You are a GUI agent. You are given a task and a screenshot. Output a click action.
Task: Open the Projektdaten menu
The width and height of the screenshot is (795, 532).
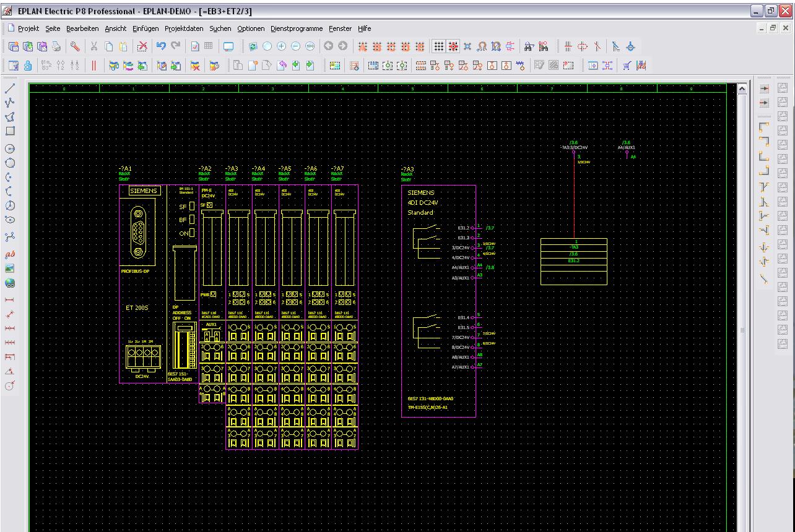pyautogui.click(x=184, y=28)
